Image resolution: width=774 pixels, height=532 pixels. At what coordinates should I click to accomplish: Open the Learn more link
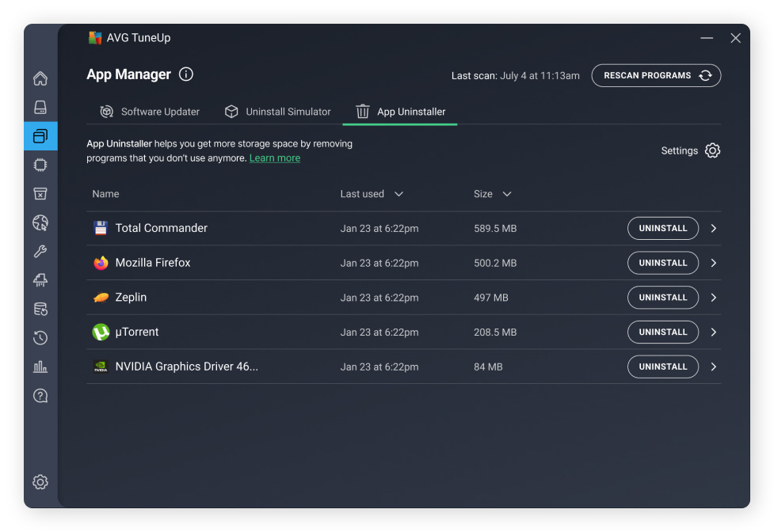(274, 158)
